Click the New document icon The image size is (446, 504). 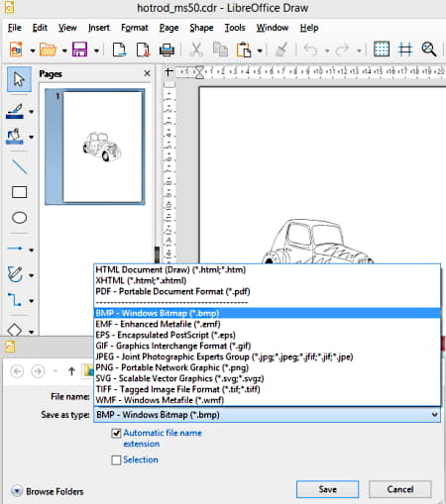click(16, 50)
